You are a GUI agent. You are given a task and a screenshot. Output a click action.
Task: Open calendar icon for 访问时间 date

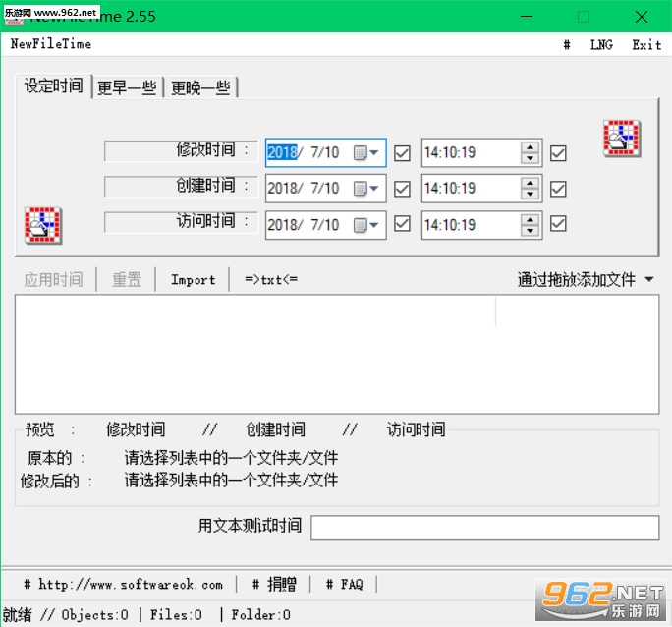pyautogui.click(x=365, y=225)
